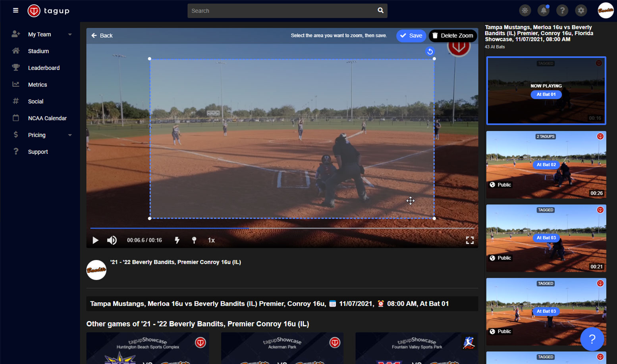Open the settings gear icon near the avatar
617x364 pixels.
pos(580,10)
